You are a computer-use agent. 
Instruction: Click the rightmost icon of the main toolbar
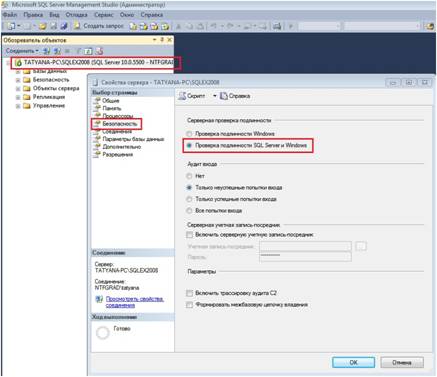[430, 26]
